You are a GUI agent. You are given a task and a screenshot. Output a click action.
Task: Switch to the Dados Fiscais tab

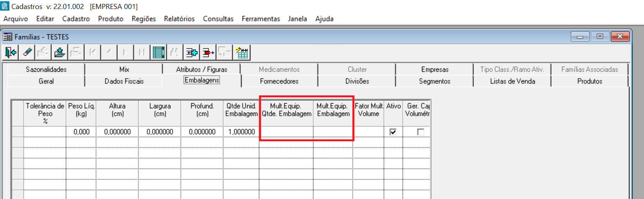[124, 81]
